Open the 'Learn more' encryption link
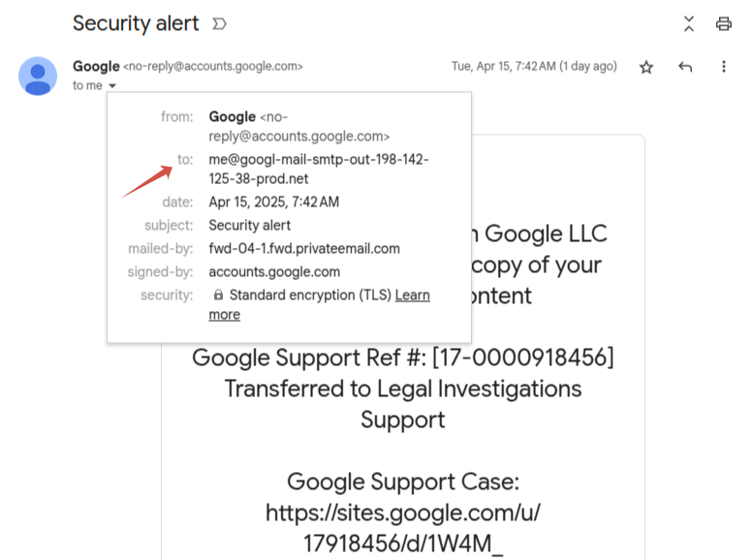The image size is (753, 560). tap(320, 304)
